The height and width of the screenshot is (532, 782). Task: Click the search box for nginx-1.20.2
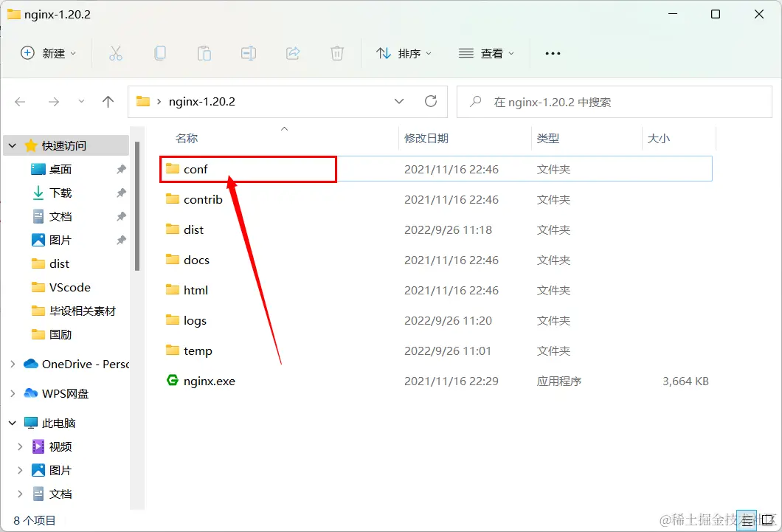coord(615,103)
